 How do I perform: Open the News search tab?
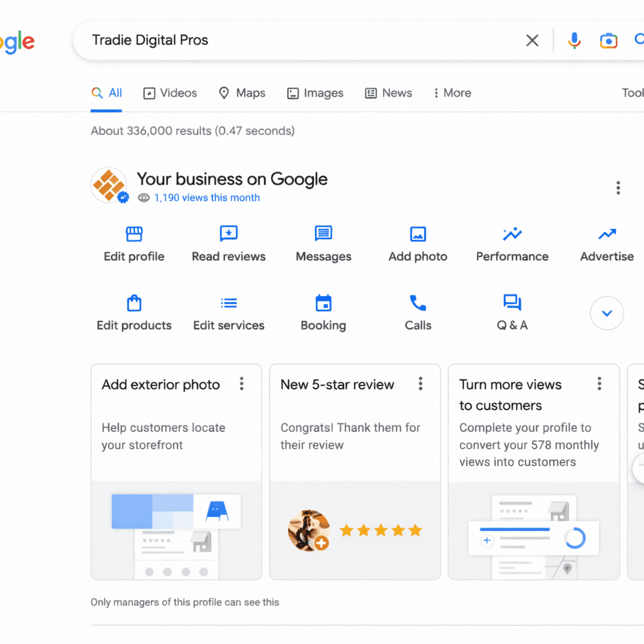(388, 92)
